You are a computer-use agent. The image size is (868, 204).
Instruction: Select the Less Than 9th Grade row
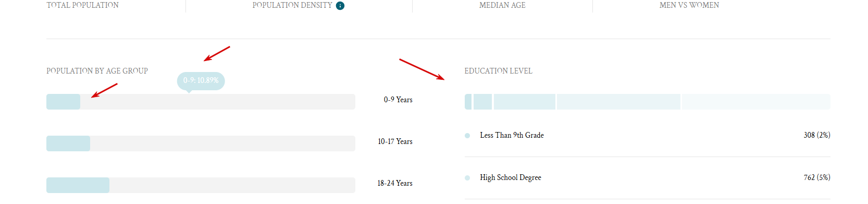click(x=648, y=136)
